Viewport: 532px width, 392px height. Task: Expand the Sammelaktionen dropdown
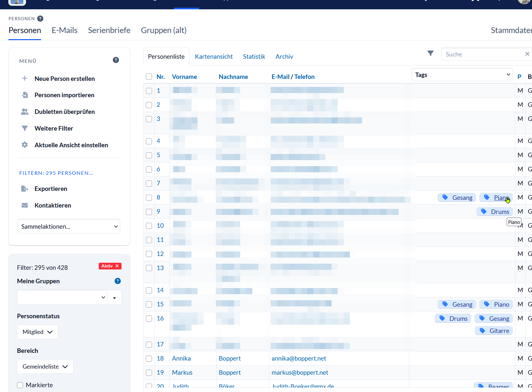pyautogui.click(x=69, y=226)
